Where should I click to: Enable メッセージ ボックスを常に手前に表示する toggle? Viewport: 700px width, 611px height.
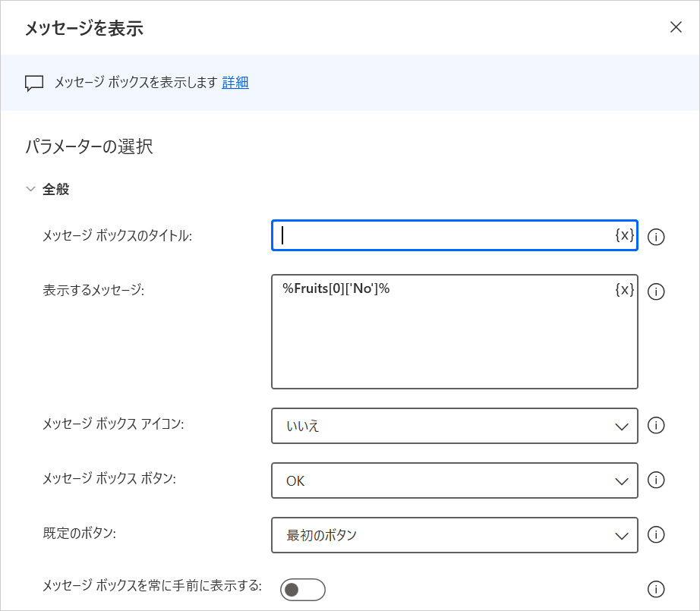[302, 589]
